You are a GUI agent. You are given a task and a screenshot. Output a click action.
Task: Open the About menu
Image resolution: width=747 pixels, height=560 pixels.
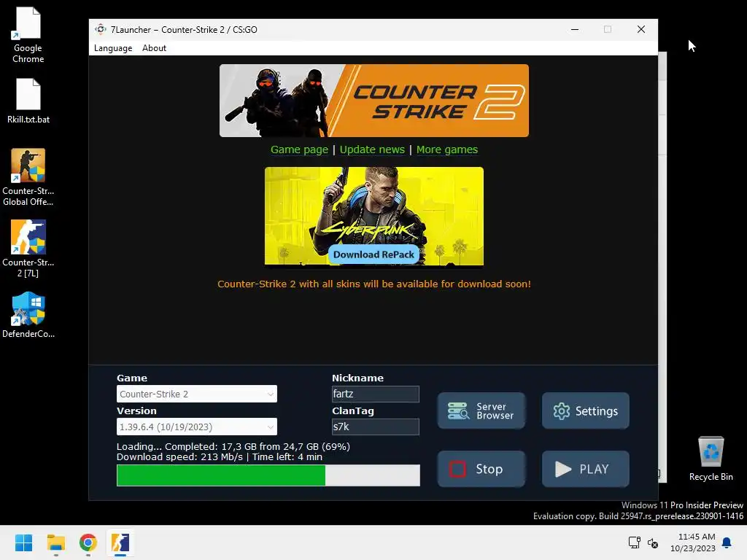pyautogui.click(x=154, y=48)
